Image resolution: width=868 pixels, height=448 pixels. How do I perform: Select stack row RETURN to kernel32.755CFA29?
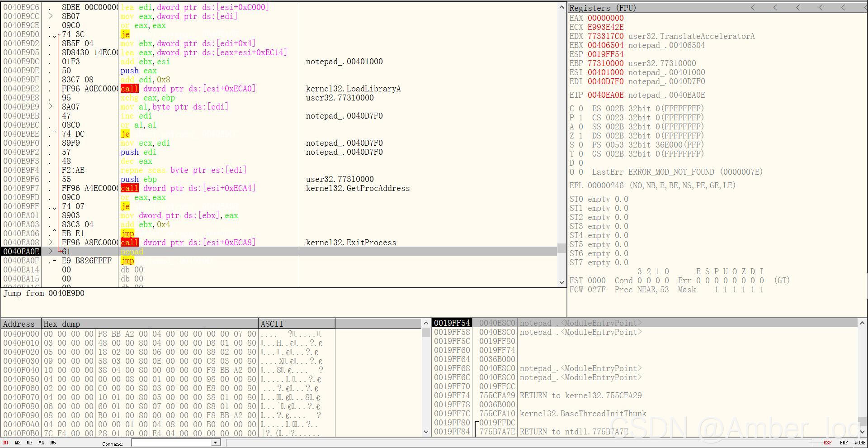(645, 396)
